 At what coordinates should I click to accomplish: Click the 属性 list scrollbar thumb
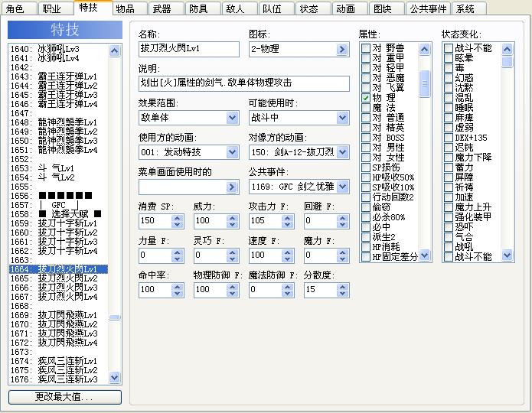point(424,84)
